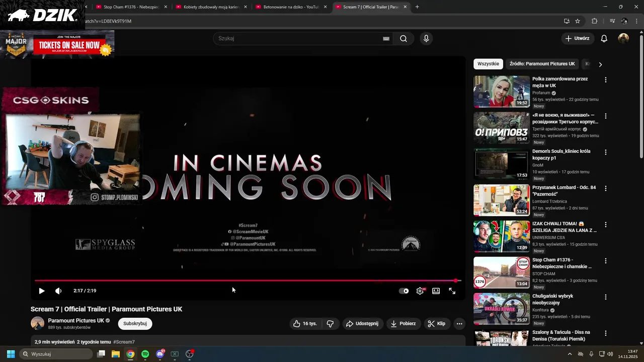
Task: Switch to Kobiety zbudowały moją karierę tab
Action: pos(211,7)
